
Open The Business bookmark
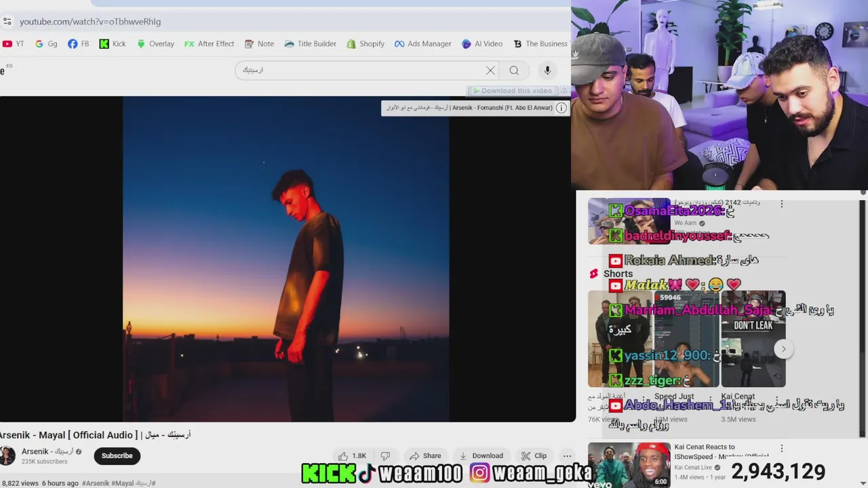(540, 44)
